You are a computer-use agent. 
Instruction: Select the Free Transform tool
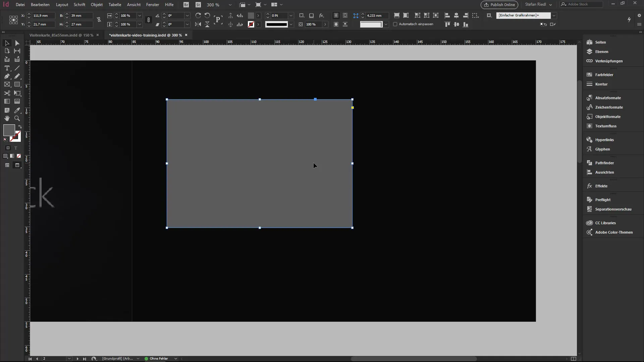click(x=17, y=93)
